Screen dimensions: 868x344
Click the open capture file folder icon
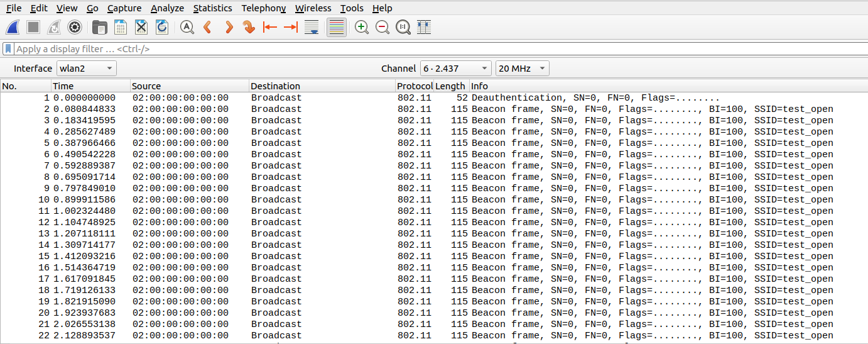(x=99, y=27)
